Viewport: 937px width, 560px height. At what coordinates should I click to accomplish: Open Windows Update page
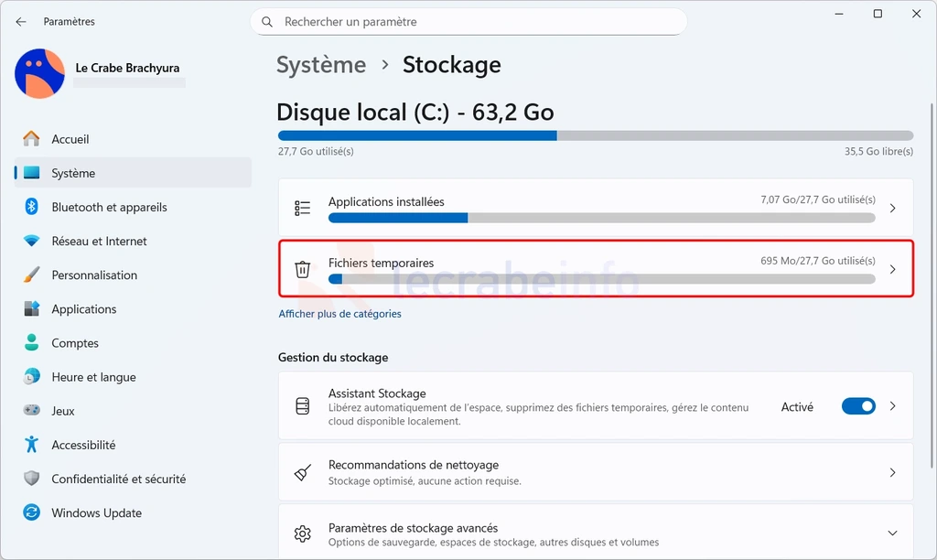click(x=133, y=512)
